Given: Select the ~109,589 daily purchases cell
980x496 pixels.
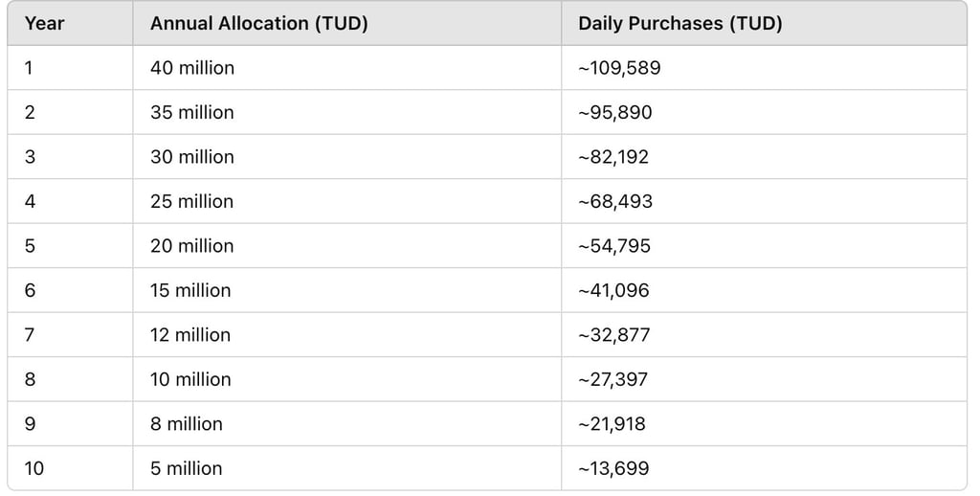Looking at the screenshot, I should pos(619,68).
